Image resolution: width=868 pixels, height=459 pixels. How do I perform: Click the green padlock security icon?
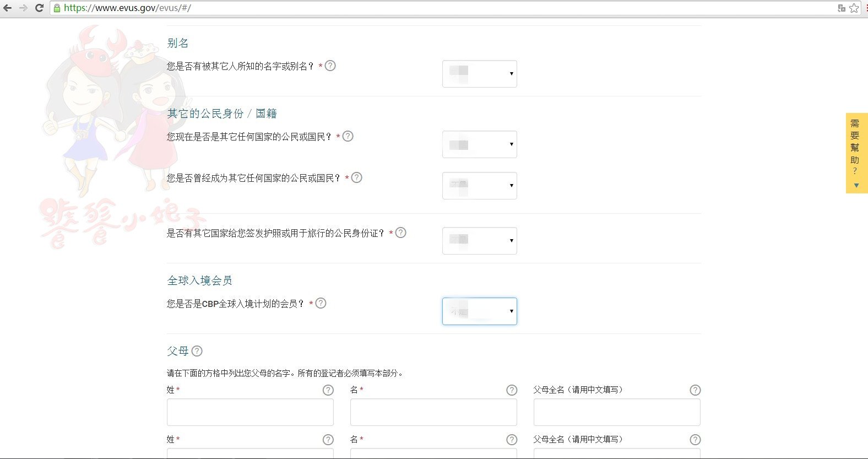(57, 8)
